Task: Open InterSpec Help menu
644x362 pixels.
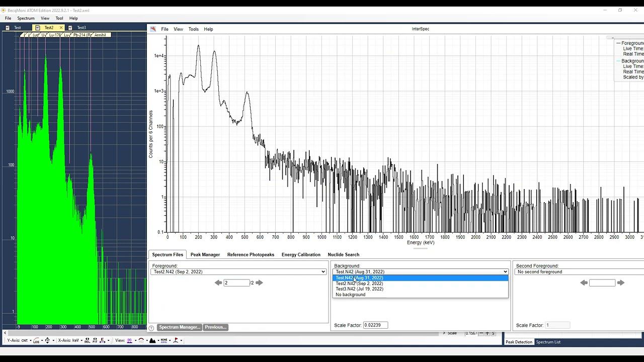Action: pos(208,29)
